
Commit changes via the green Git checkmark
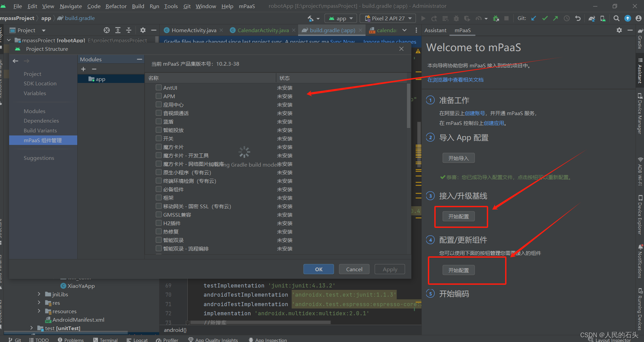tap(545, 18)
